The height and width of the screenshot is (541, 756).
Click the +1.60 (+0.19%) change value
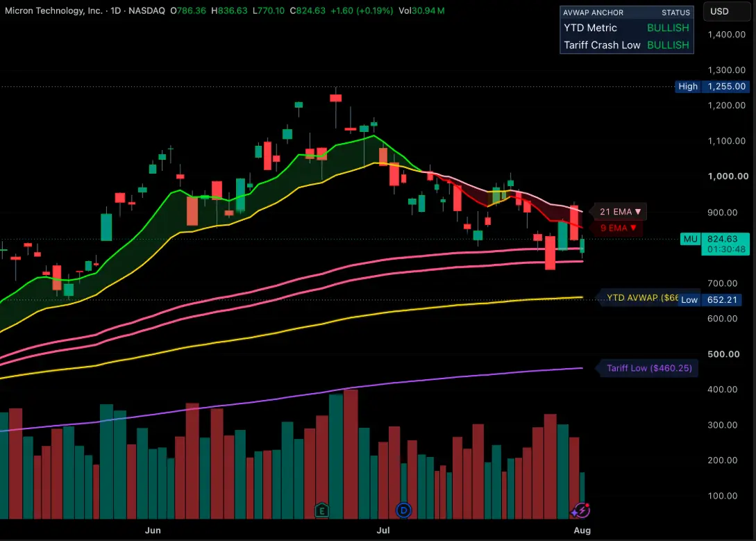tap(362, 10)
